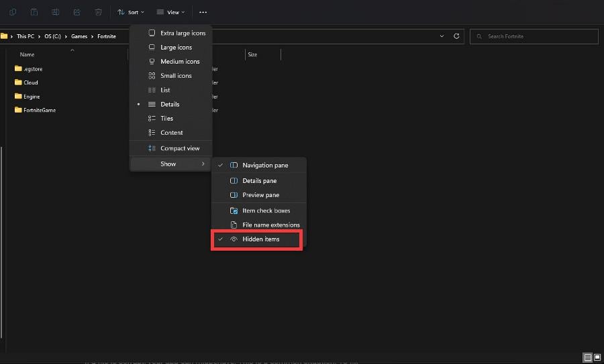Open the three-dot See more menu
Screen dimensions: 604x364
click(x=203, y=12)
